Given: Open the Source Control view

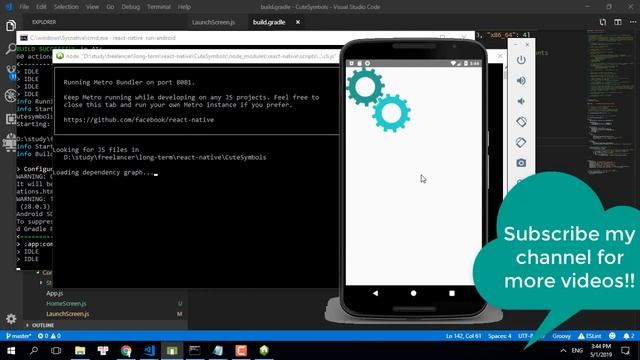Looking at the screenshot, I should [x=11, y=73].
